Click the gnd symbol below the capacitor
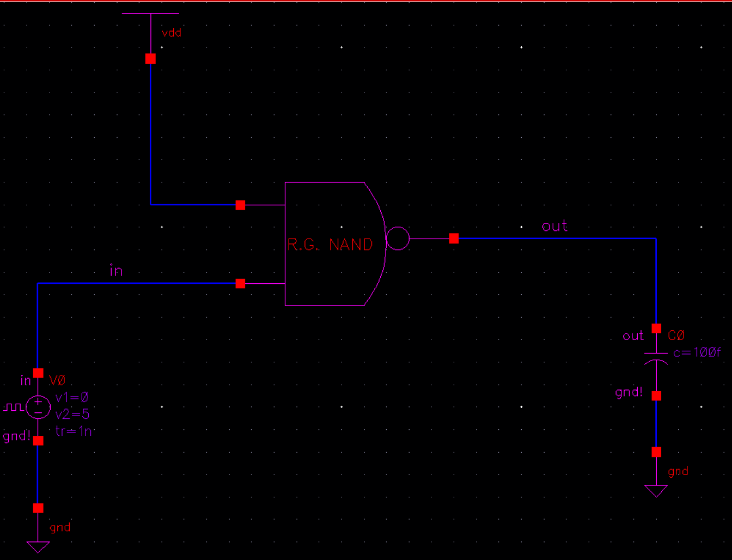This screenshot has width=732, height=560. pos(656,489)
